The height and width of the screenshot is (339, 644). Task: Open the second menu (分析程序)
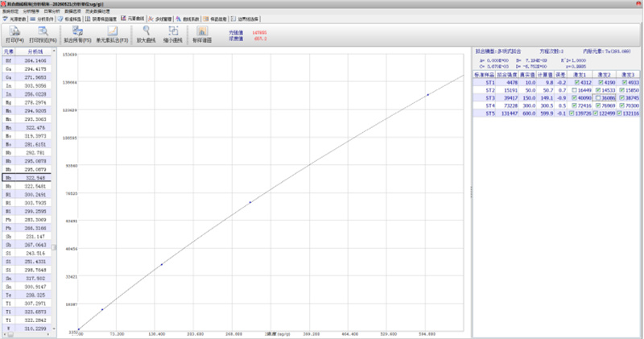tap(31, 11)
